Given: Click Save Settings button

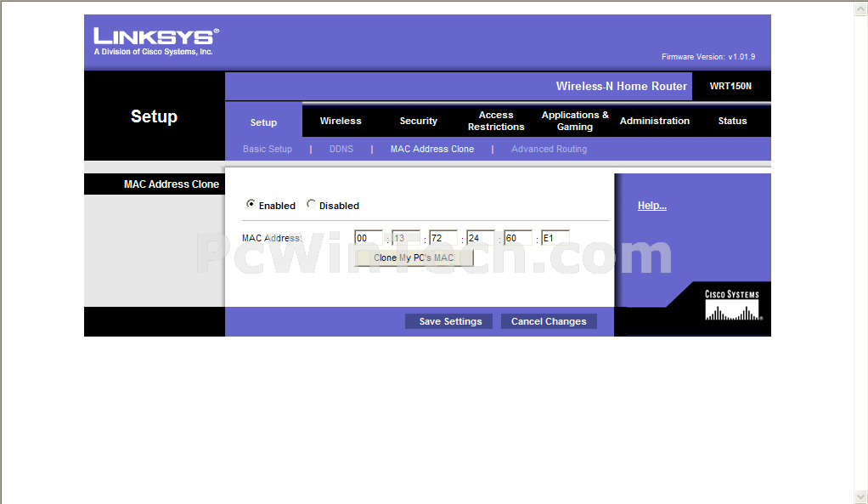Looking at the screenshot, I should tap(449, 321).
